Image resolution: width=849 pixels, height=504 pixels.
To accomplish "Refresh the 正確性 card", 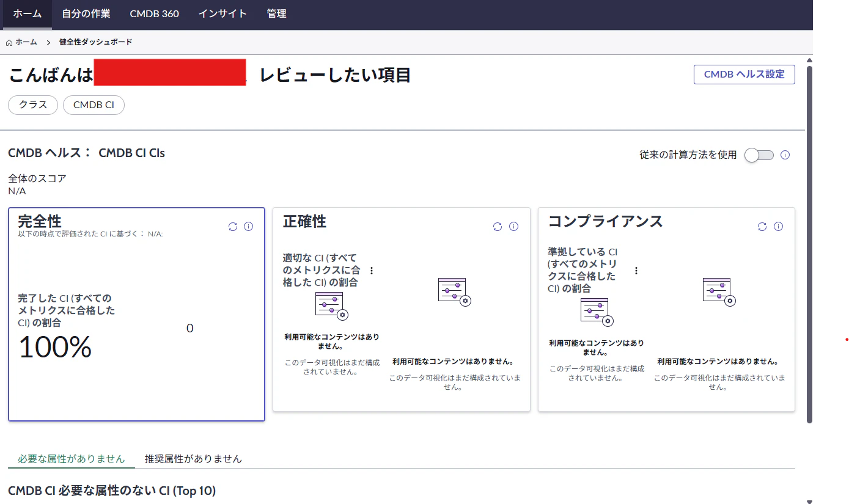I will click(x=498, y=227).
